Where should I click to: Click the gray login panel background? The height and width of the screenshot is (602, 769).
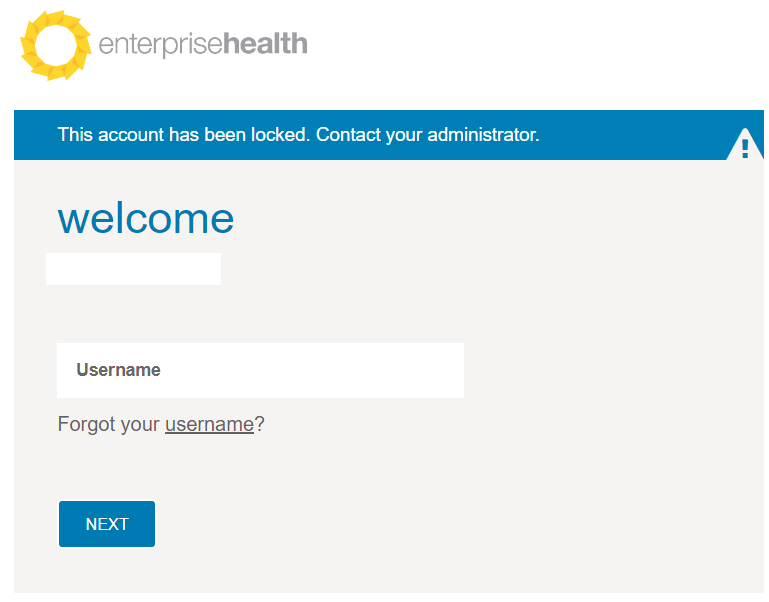(600, 400)
